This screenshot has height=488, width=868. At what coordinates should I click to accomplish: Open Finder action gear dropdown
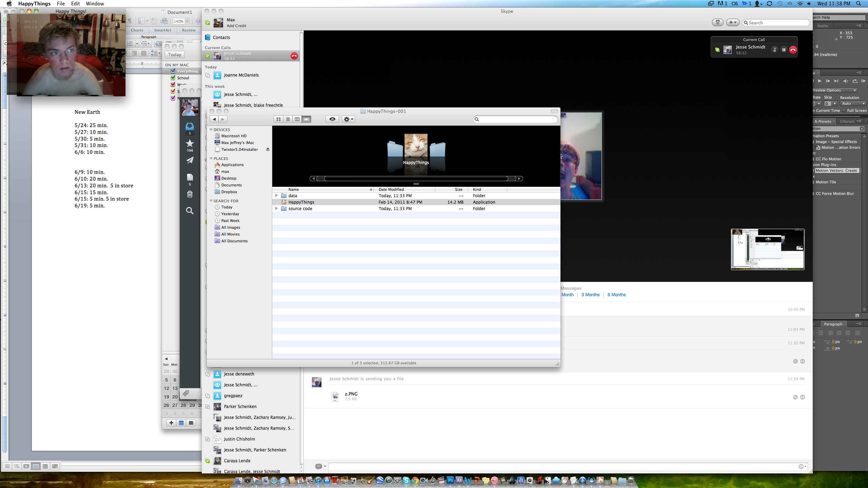348,119
